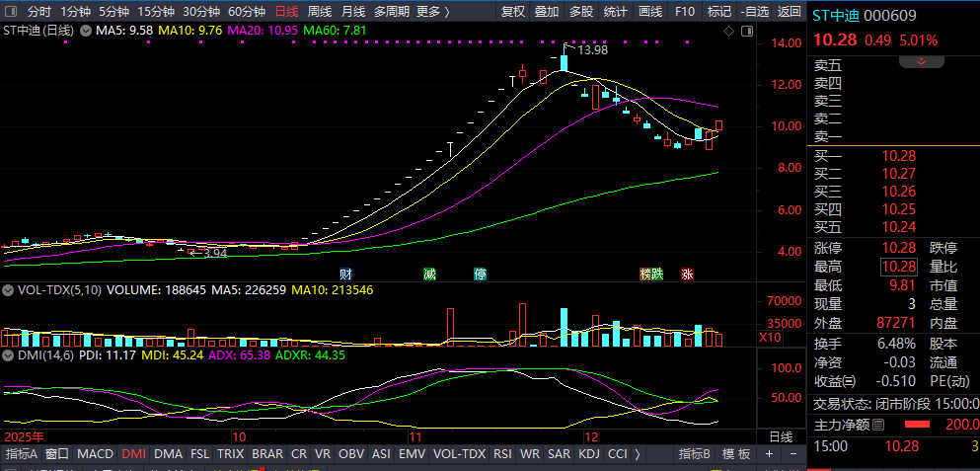Zoom out chart with minus button
This screenshot has height=471, width=980.
(793, 453)
